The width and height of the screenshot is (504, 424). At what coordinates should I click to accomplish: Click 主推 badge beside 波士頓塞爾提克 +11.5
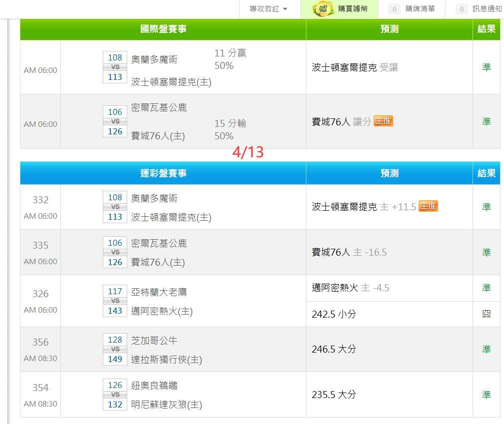click(428, 206)
